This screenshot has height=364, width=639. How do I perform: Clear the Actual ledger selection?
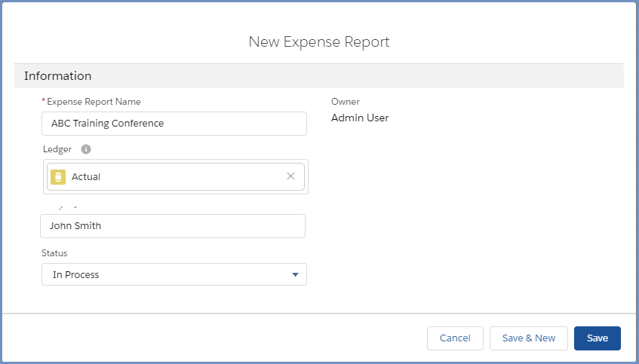(290, 176)
